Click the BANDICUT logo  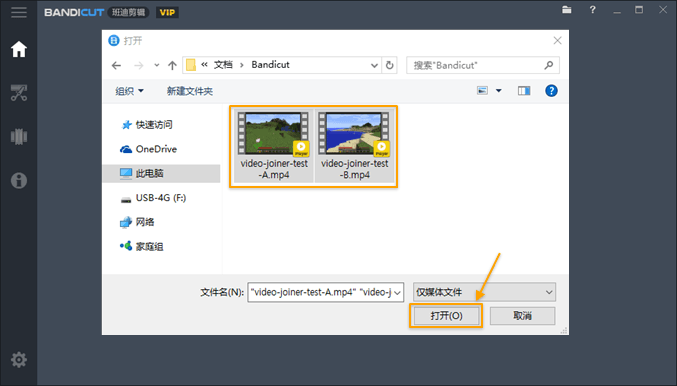(x=74, y=13)
